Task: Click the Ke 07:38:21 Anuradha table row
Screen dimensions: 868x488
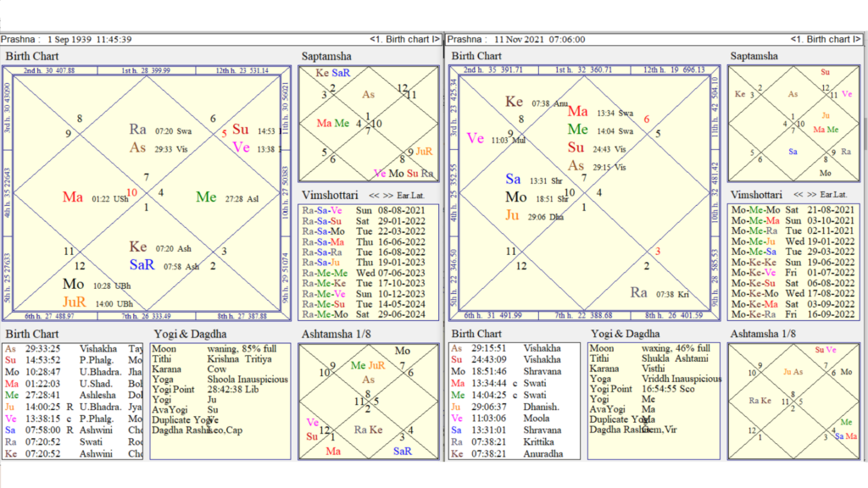Action: 515,454
